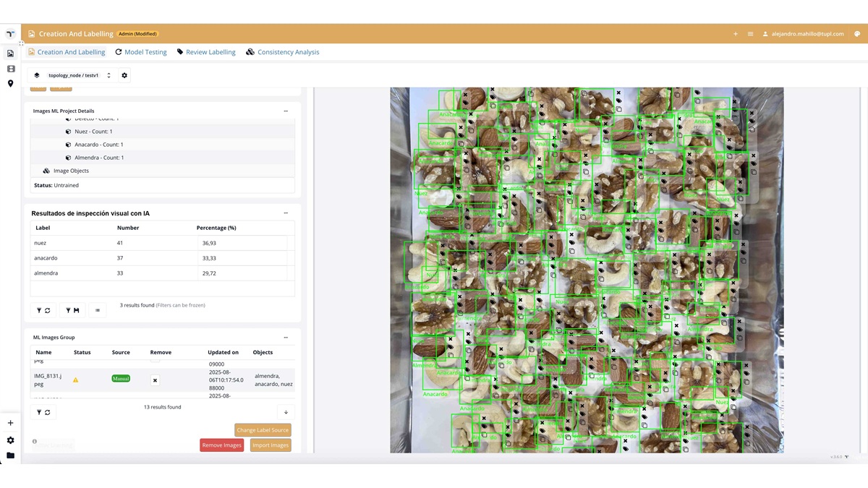868x488 pixels.
Task: Switch to the Model Testing tab
Action: click(141, 52)
